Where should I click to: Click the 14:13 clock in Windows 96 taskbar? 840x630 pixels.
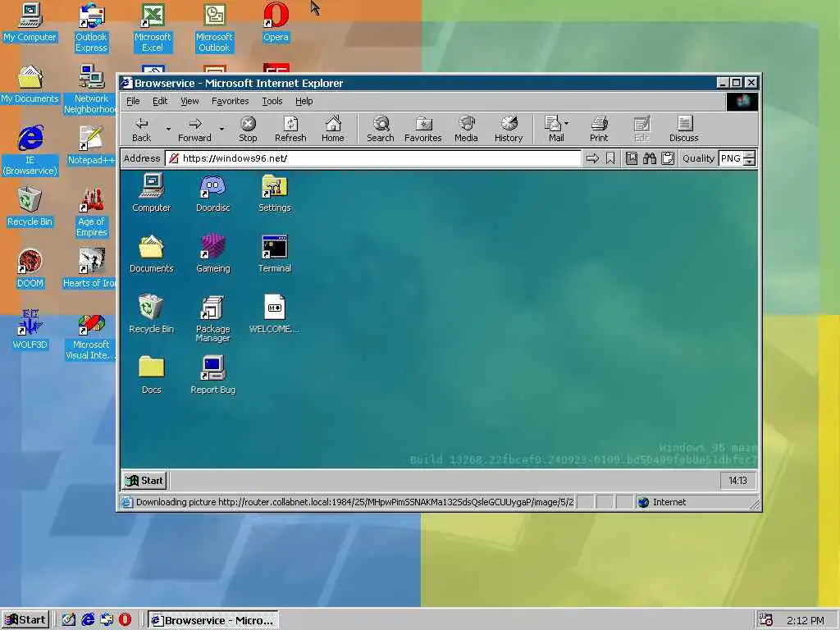pyautogui.click(x=737, y=481)
